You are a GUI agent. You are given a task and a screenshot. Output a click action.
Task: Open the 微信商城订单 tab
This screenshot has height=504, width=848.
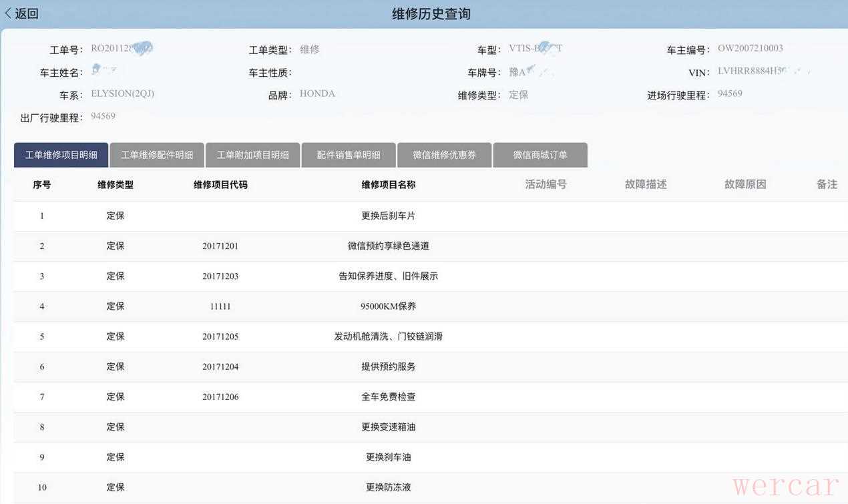[x=540, y=155]
